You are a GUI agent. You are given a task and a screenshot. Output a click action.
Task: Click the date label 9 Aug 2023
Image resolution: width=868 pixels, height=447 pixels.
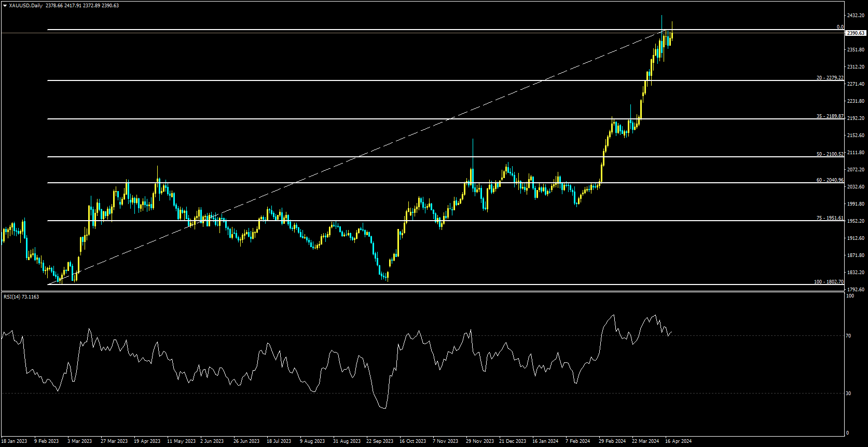[x=312, y=441]
